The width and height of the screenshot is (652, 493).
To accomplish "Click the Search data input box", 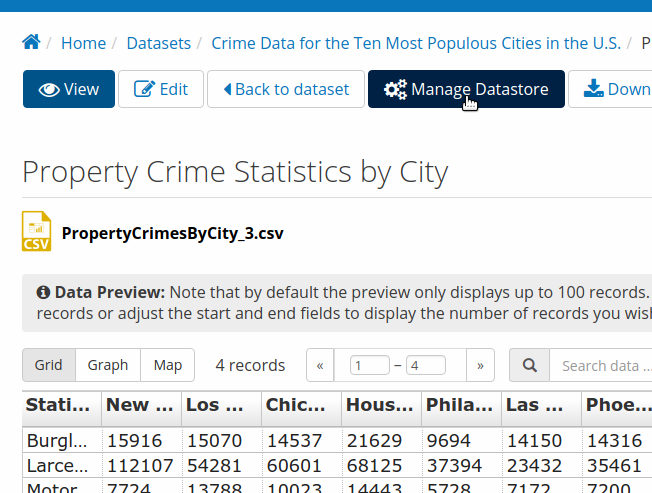I will coord(601,365).
